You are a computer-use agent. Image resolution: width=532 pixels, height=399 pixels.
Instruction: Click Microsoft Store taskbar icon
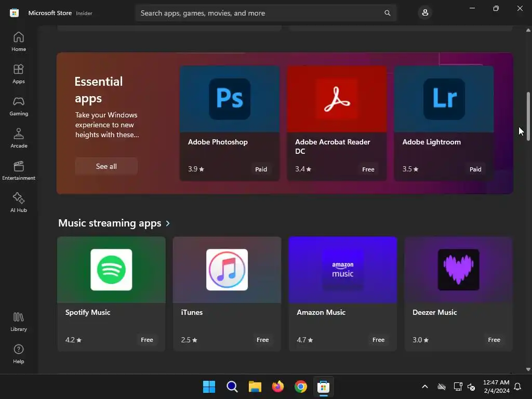[x=324, y=387]
